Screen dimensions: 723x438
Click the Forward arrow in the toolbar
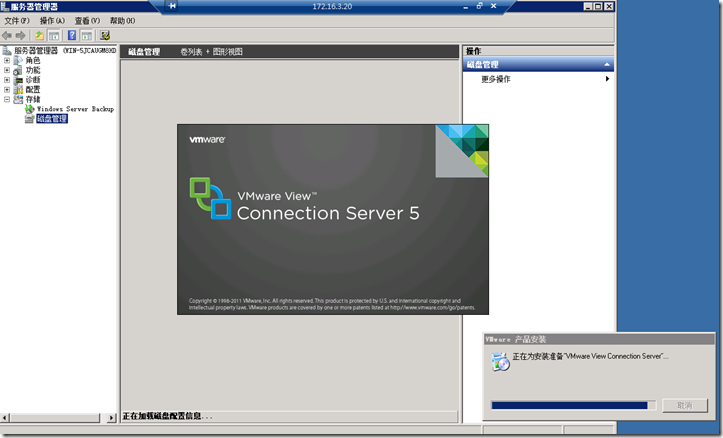(20, 36)
